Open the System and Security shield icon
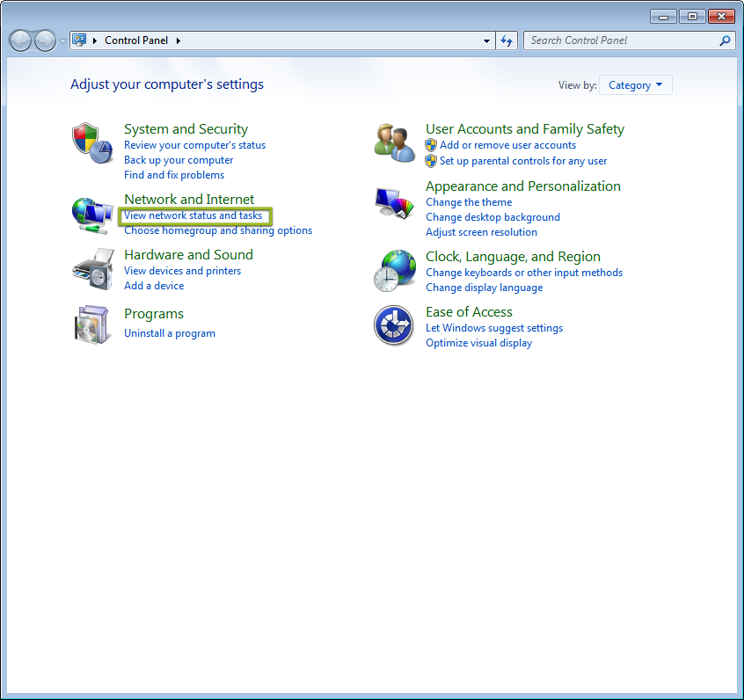744x700 pixels. point(92,143)
